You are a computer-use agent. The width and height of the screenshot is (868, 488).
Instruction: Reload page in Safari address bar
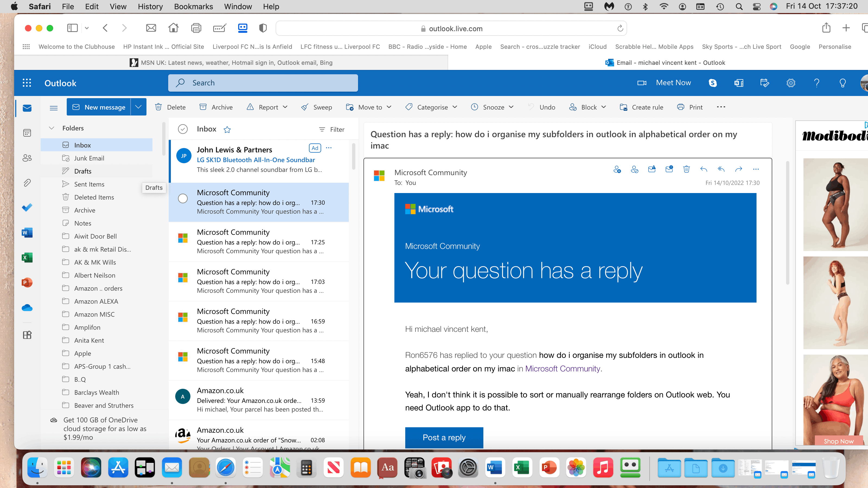point(620,28)
